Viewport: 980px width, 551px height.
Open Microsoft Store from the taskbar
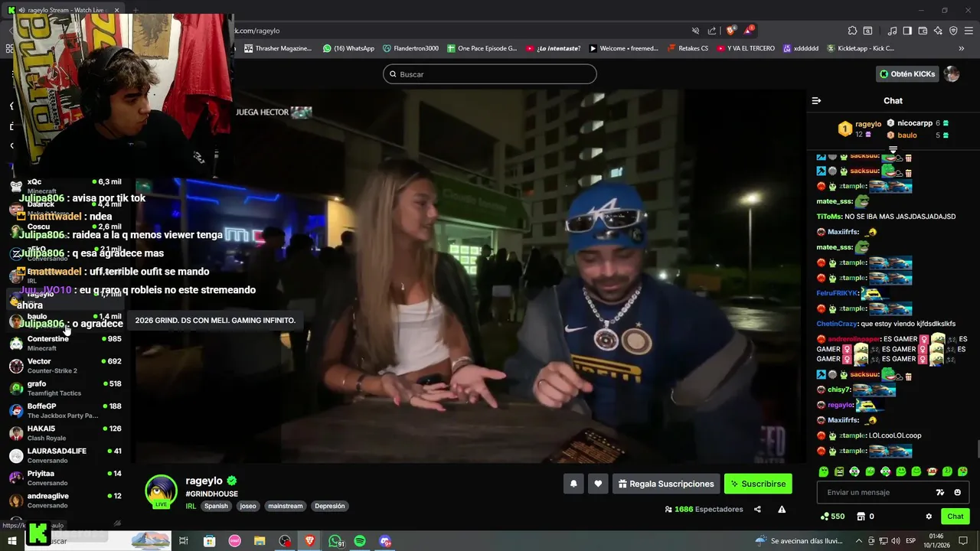point(209,541)
